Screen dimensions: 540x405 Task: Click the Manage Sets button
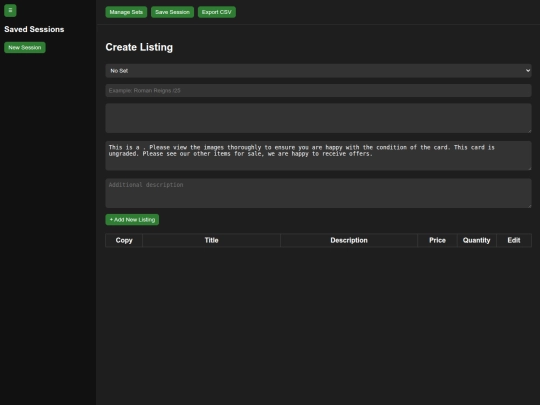(x=126, y=12)
